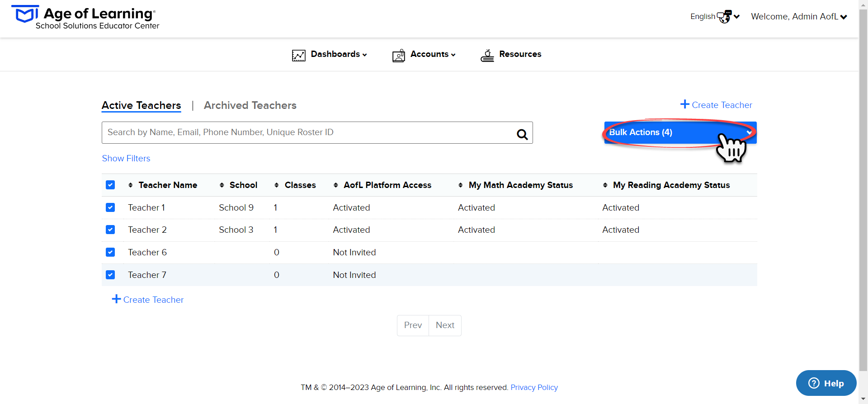Click the School 9 cell

pos(236,207)
